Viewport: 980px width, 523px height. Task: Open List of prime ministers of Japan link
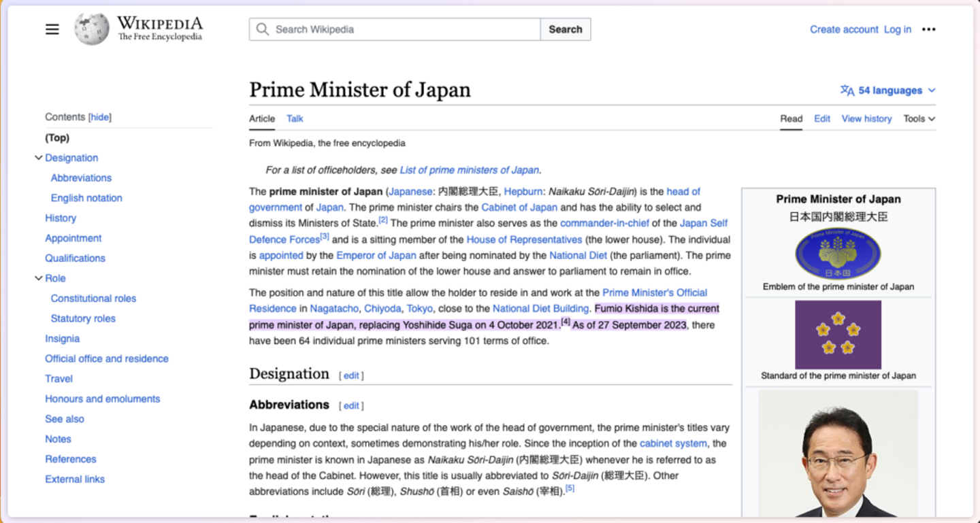coord(470,170)
